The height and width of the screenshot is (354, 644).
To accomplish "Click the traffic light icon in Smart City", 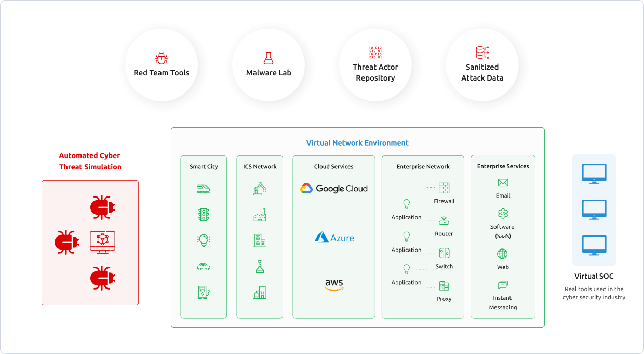I will tap(204, 215).
